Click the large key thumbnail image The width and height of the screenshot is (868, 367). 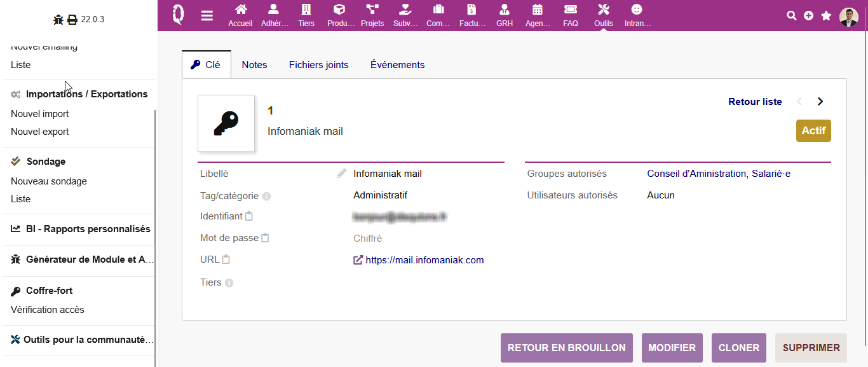tap(226, 123)
